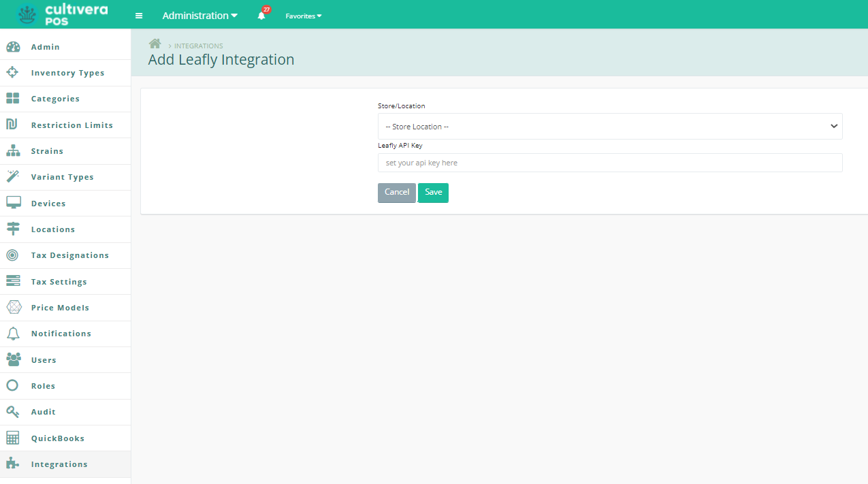Select Restriction Limits menu item
This screenshot has height=484, width=868.
tap(65, 125)
